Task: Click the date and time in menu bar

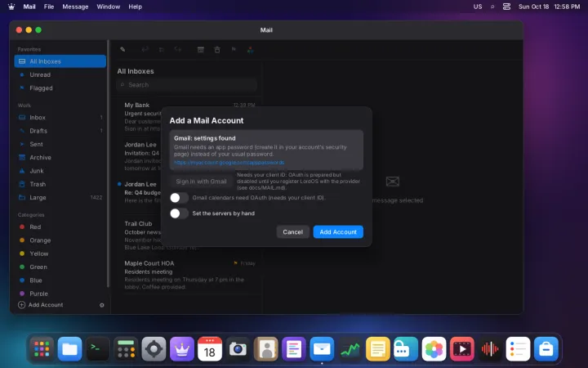Action: point(549,7)
